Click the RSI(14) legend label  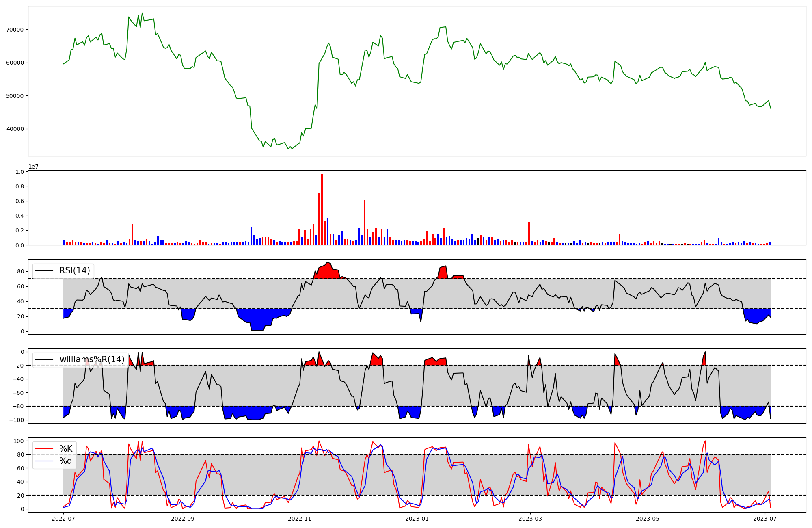[x=75, y=270]
